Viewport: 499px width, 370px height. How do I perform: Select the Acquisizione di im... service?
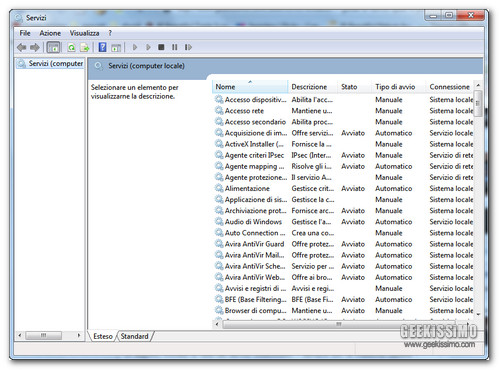(344, 133)
